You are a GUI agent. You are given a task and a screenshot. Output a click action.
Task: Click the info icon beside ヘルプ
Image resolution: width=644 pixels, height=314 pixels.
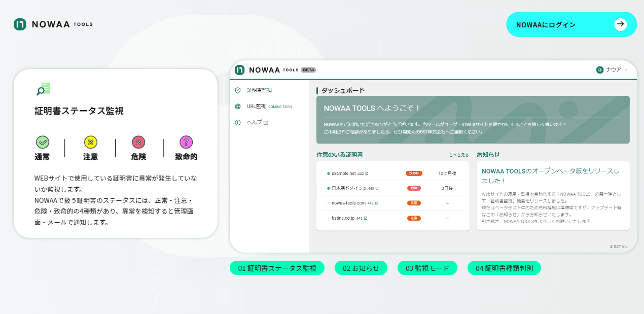(x=237, y=122)
